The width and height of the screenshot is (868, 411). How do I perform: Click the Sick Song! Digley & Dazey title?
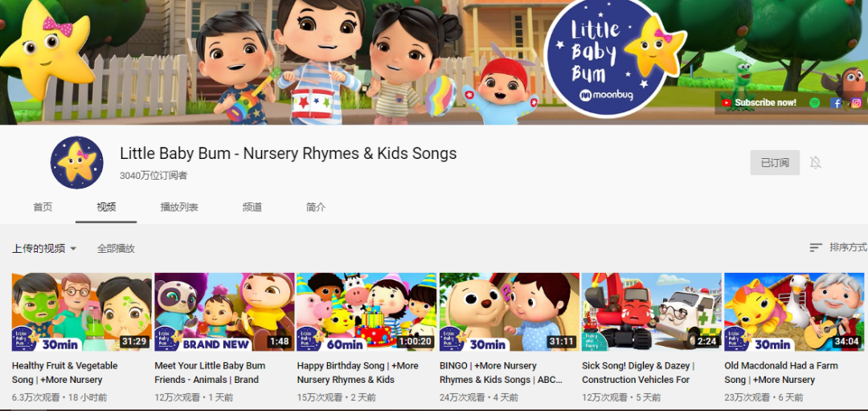point(638,372)
